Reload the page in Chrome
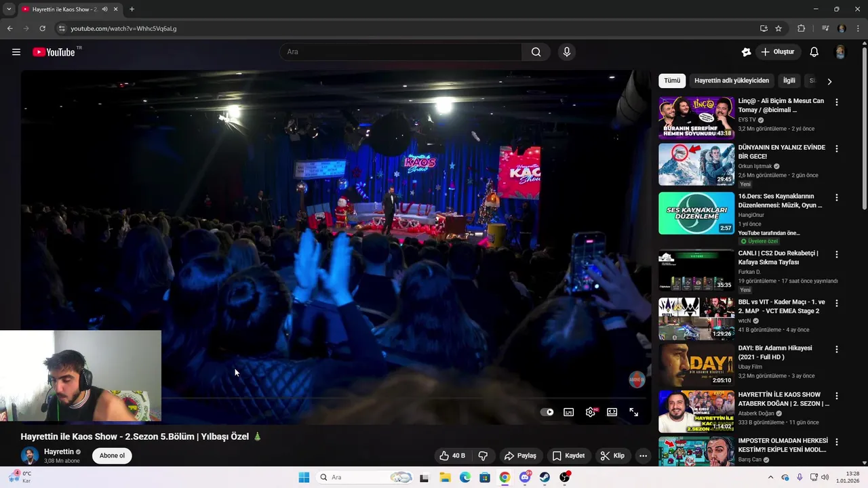The image size is (868, 488). pos(42,28)
